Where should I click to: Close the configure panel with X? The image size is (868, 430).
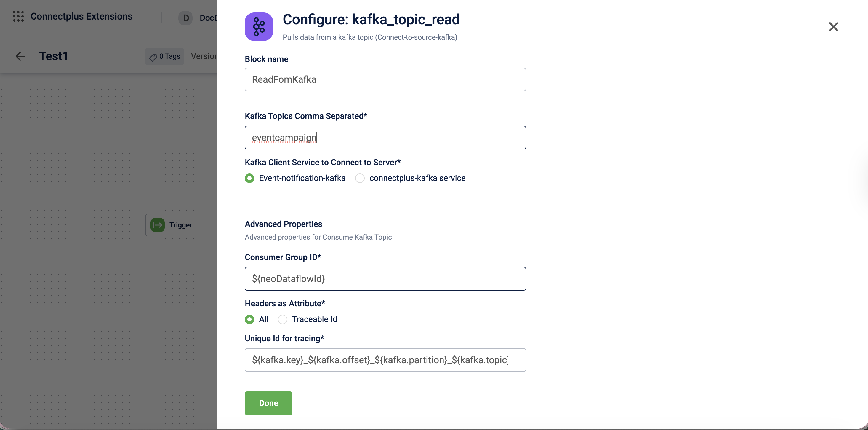pos(833,27)
